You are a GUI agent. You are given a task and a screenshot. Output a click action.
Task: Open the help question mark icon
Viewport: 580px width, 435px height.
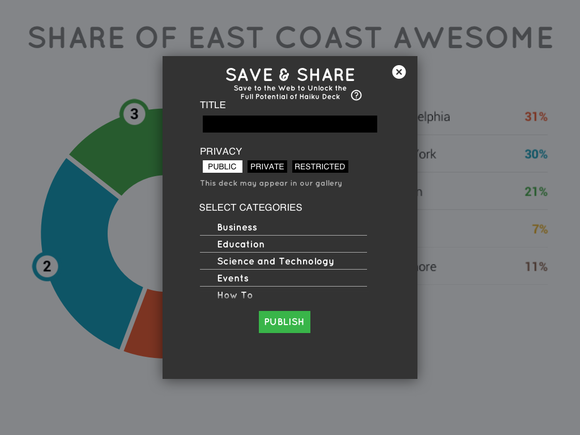tap(356, 95)
